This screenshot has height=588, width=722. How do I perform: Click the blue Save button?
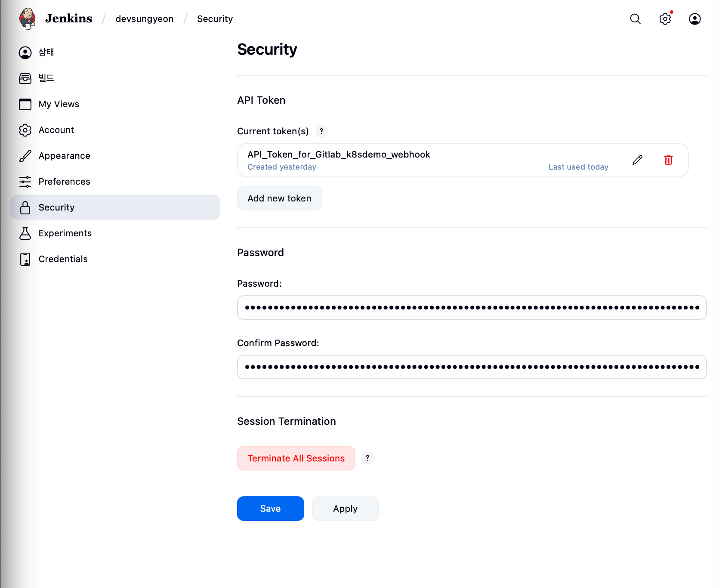(270, 509)
